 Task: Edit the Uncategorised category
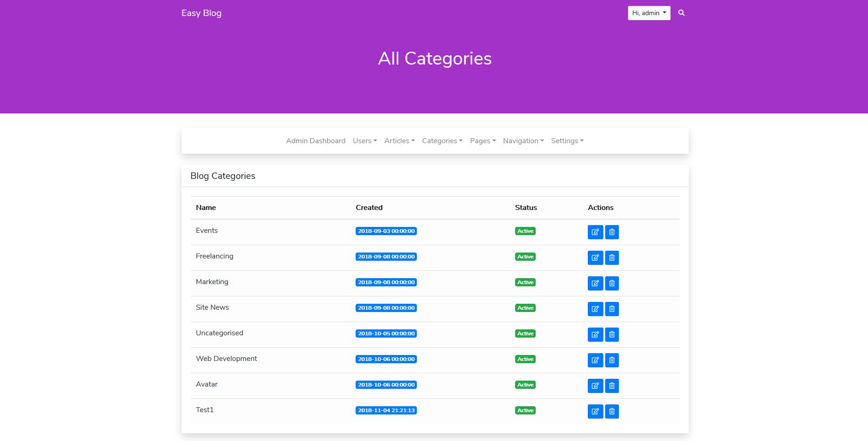[x=595, y=334]
